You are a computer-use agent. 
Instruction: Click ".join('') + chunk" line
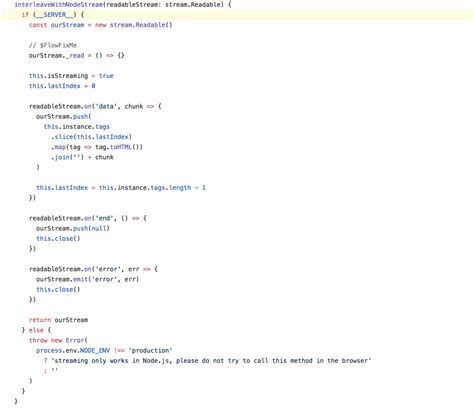pyautogui.click(x=82, y=157)
